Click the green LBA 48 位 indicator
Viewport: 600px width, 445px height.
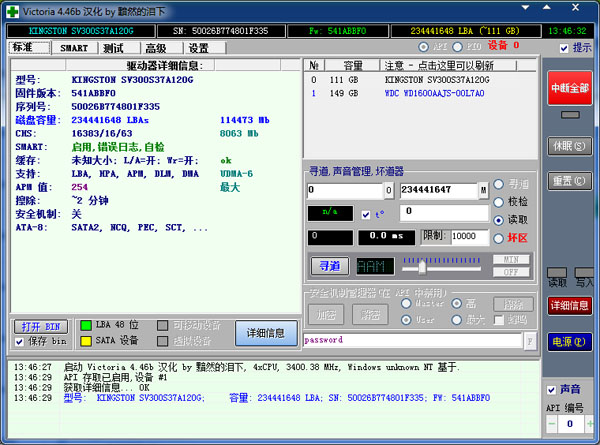coord(86,325)
